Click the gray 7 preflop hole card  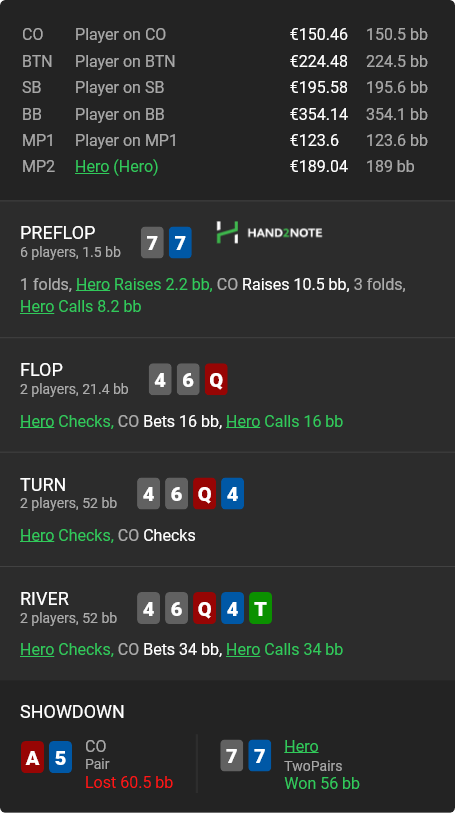point(152,243)
